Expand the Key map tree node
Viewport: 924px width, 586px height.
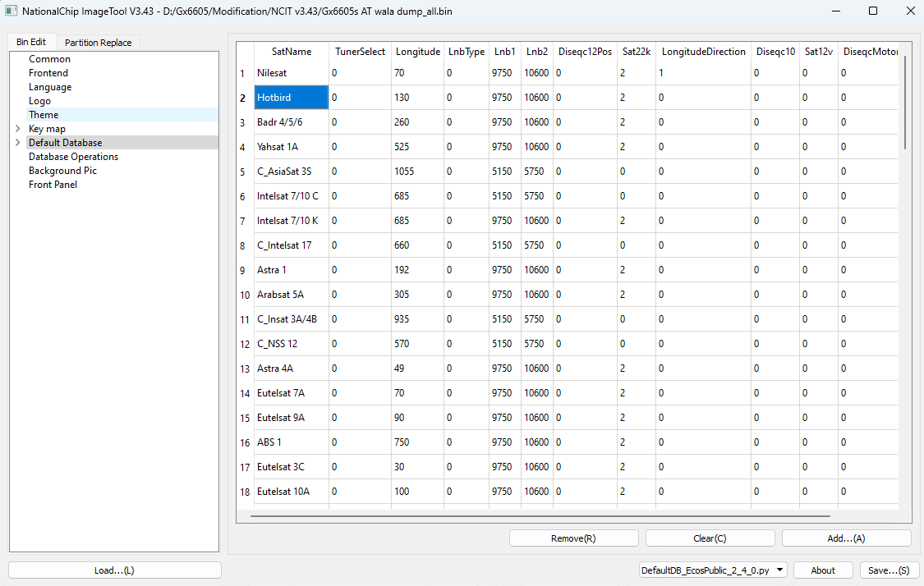(x=17, y=128)
